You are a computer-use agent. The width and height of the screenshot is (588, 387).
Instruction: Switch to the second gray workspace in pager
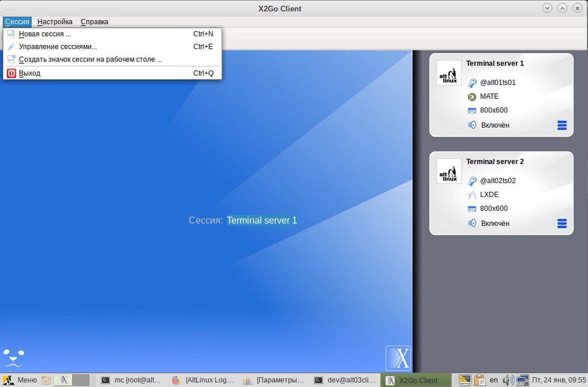(81, 380)
